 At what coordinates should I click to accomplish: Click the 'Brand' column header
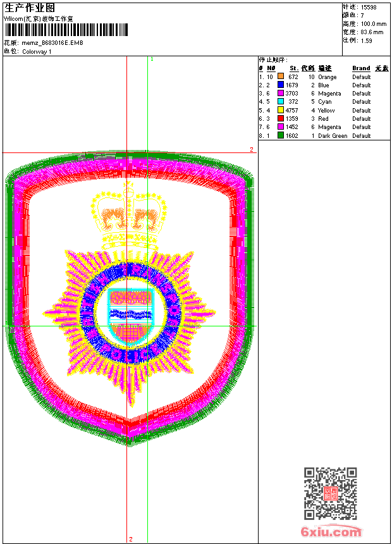pos(361,68)
